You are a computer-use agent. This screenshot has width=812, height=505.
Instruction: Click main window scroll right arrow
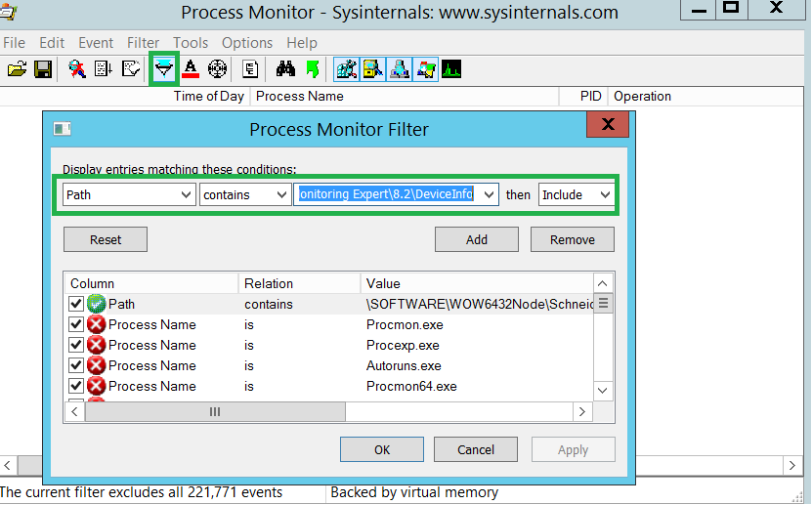pos(791,465)
